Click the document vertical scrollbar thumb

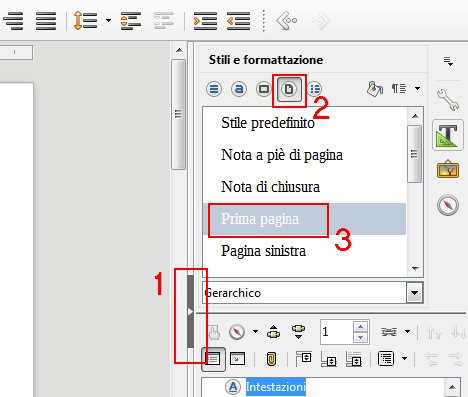[179, 114]
